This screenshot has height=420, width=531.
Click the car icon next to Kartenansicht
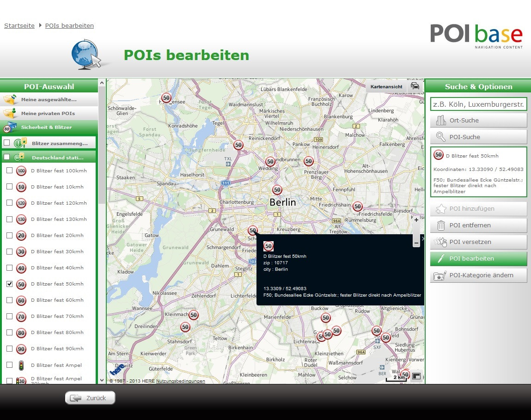415,86
